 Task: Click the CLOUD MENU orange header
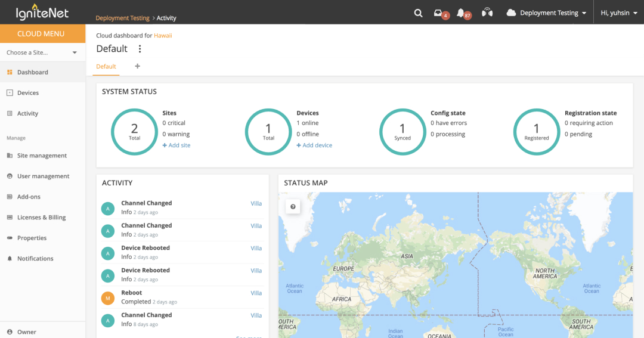pyautogui.click(x=43, y=33)
